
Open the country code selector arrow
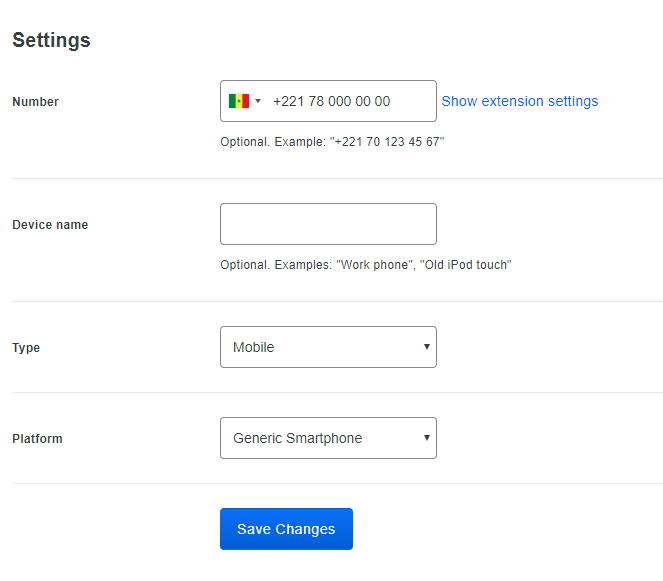(258, 101)
